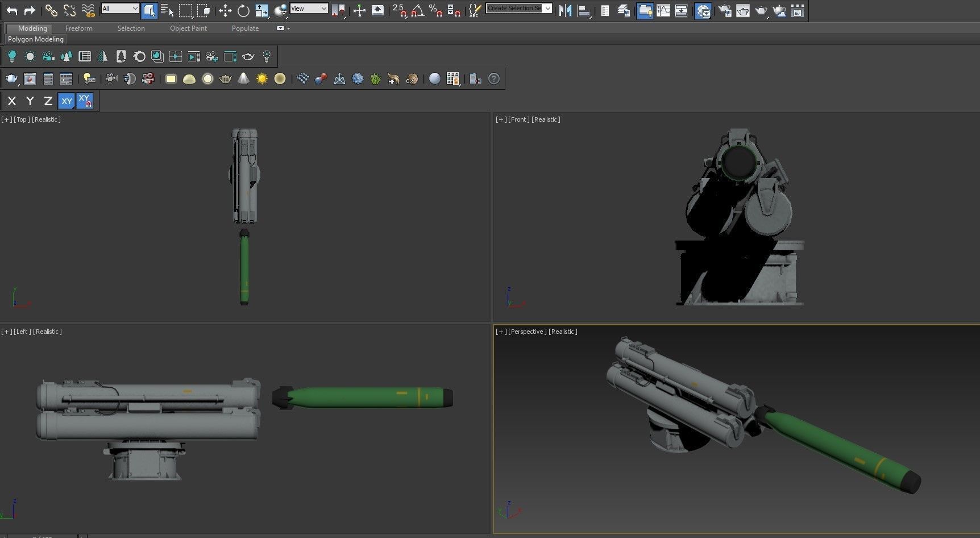Open the Autodesk A360 gallery icon

pyautogui.click(x=798, y=10)
